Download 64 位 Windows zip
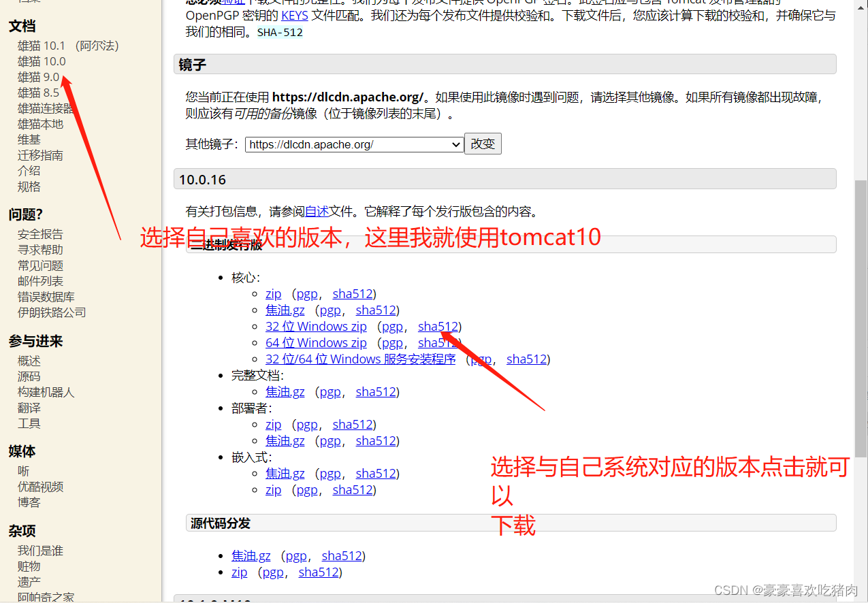This screenshot has height=603, width=868. 316,343
